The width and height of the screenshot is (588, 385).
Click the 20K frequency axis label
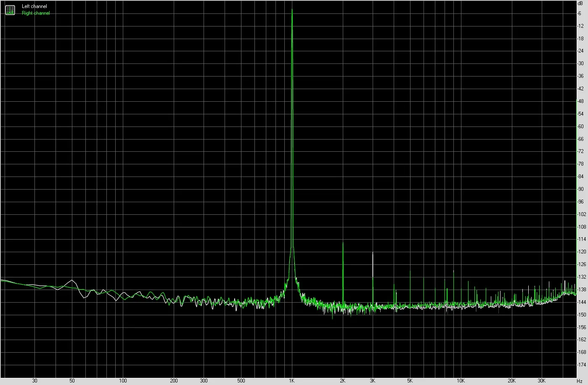(x=512, y=381)
